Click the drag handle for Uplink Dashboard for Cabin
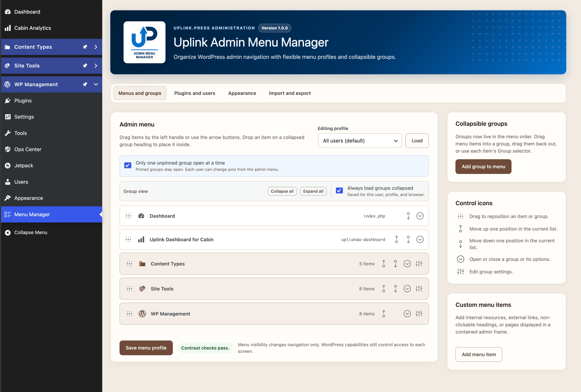The width and height of the screenshot is (581, 392). (x=128, y=239)
